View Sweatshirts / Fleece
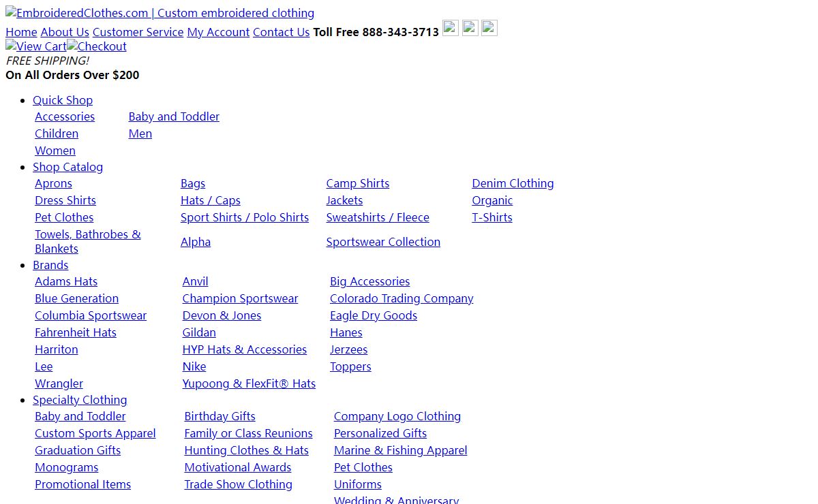 pos(378,217)
